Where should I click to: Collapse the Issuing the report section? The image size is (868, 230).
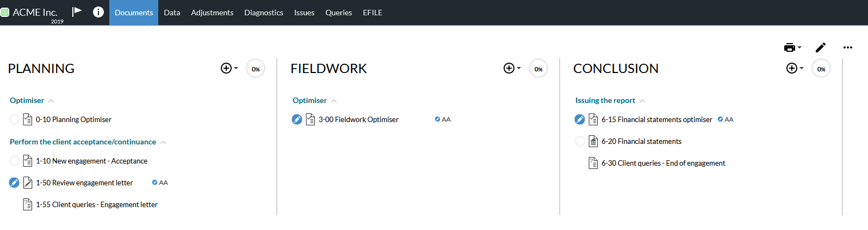coord(642,101)
